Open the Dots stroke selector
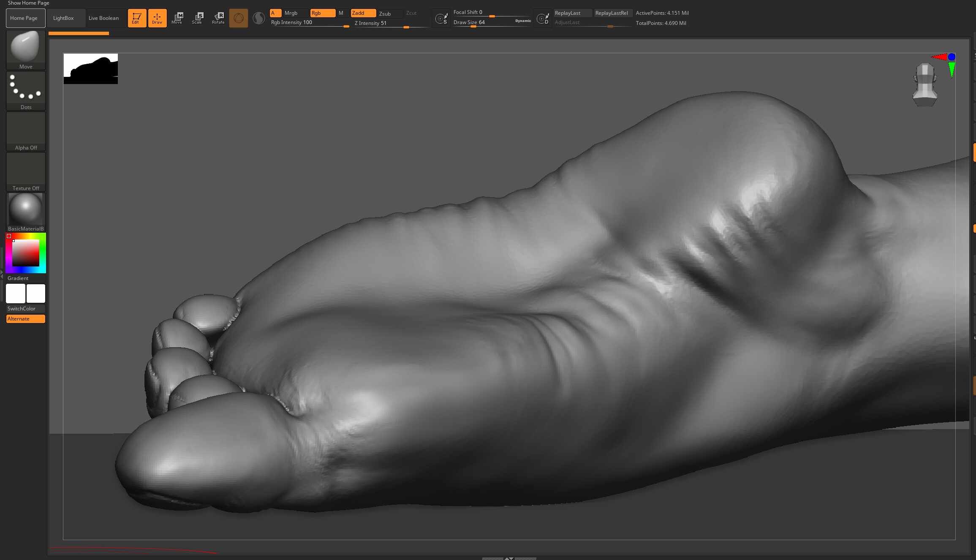This screenshot has height=560, width=976. pyautogui.click(x=26, y=90)
